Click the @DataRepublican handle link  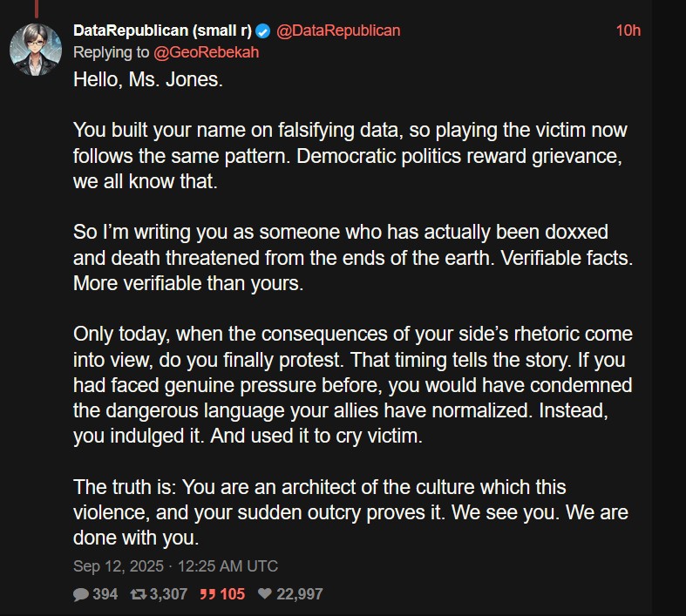[x=338, y=30]
